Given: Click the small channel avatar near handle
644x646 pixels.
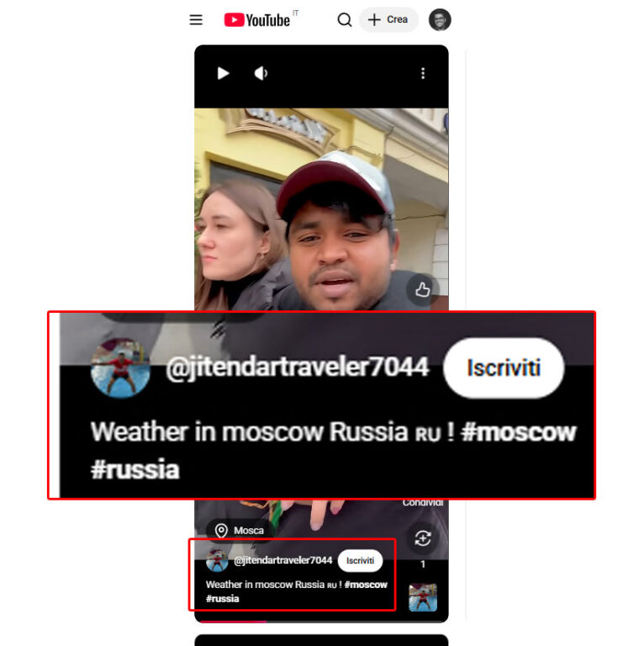Looking at the screenshot, I should [x=217, y=560].
